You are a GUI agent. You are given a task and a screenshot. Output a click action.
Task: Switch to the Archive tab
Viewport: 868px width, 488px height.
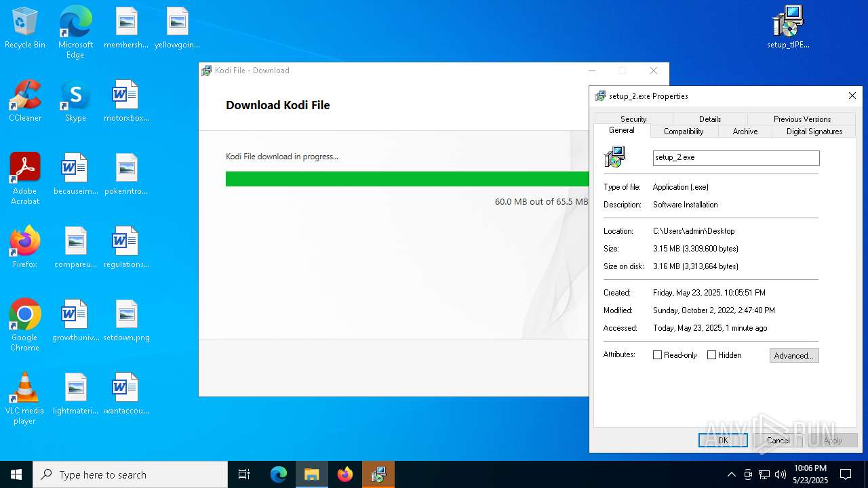click(745, 131)
